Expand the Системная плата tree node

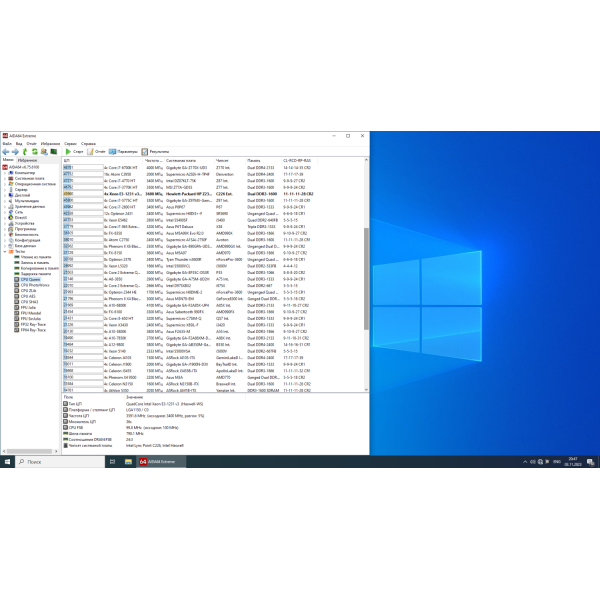click(x=5, y=178)
